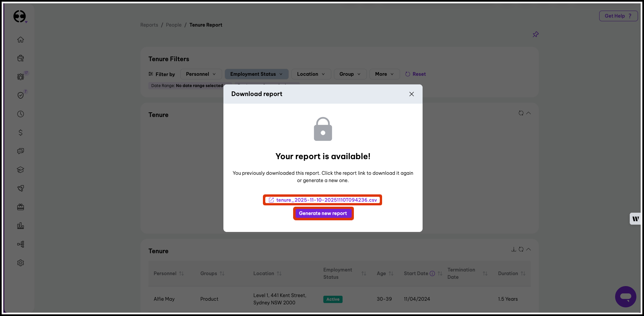Open the More filters dropdown
This screenshot has height=316, width=644.
[x=384, y=74]
